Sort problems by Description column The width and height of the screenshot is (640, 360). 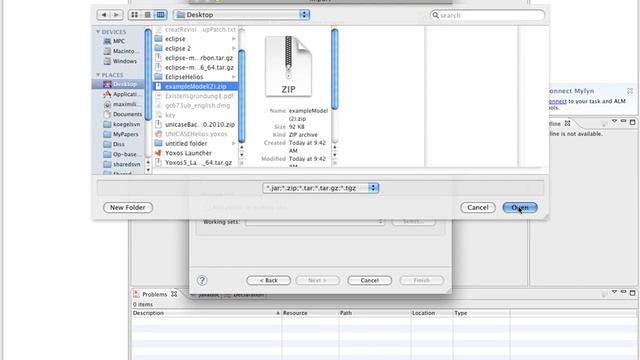point(207,313)
